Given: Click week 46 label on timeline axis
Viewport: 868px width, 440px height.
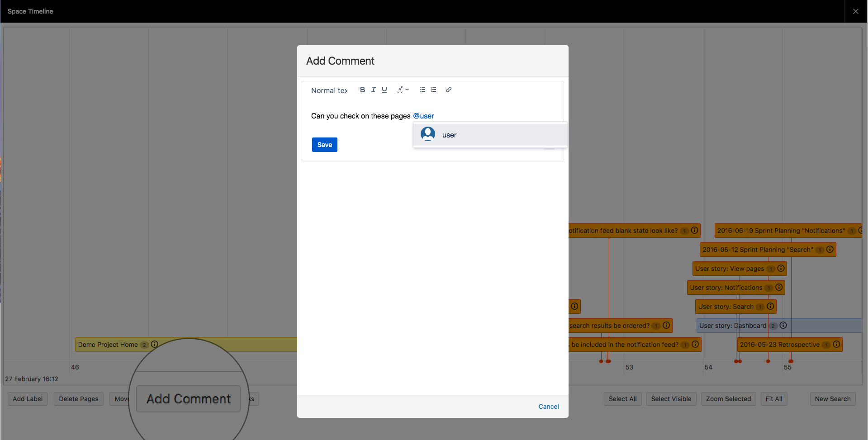Looking at the screenshot, I should pos(75,367).
